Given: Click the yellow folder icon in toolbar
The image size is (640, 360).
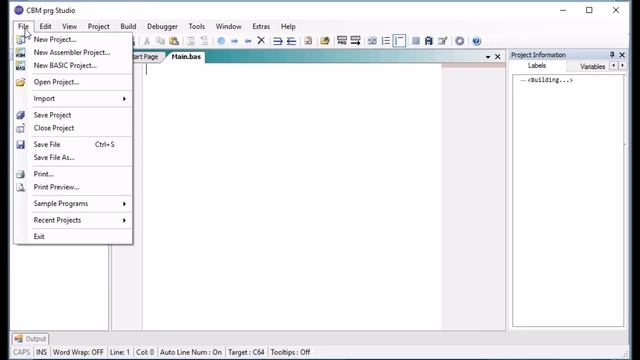Looking at the screenshot, I should (x=325, y=41).
